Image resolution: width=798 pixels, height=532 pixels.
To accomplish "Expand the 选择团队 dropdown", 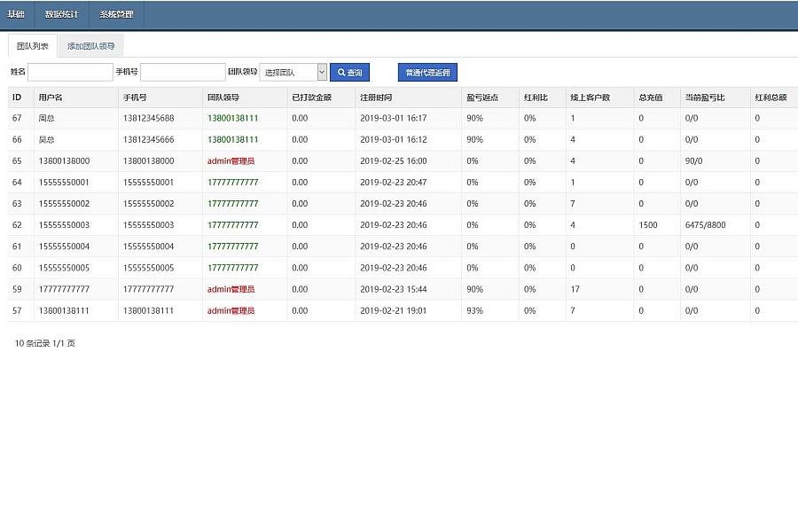I will pos(293,73).
